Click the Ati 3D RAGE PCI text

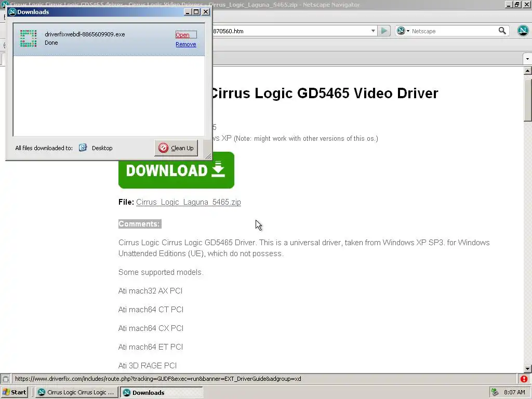pyautogui.click(x=148, y=365)
